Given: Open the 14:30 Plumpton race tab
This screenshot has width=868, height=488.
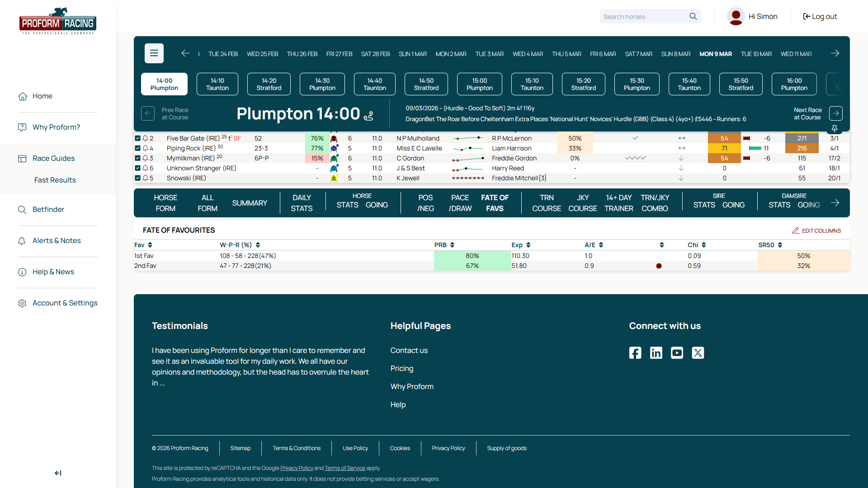Looking at the screenshot, I should coord(322,84).
